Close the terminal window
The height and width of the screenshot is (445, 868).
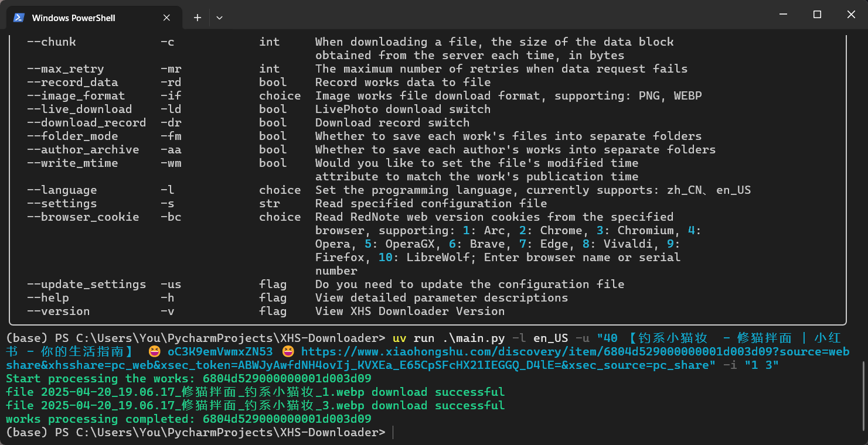pos(851,15)
